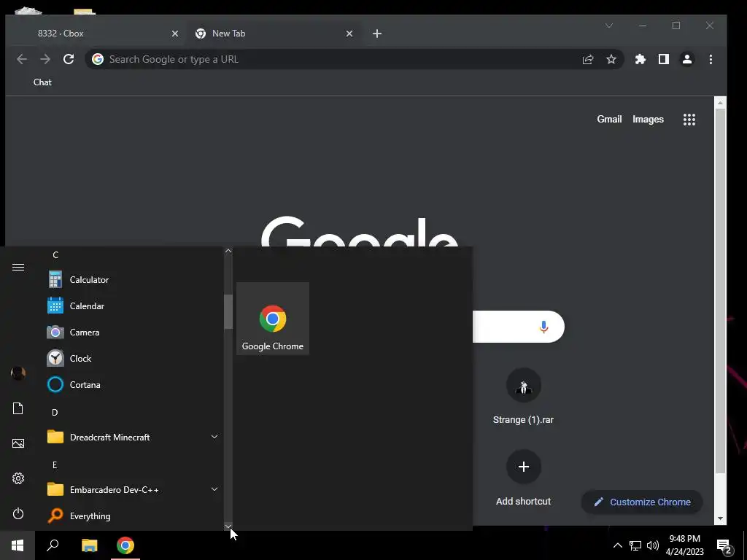Open Start menu Settings gear
The width and height of the screenshot is (747, 560).
[18, 478]
